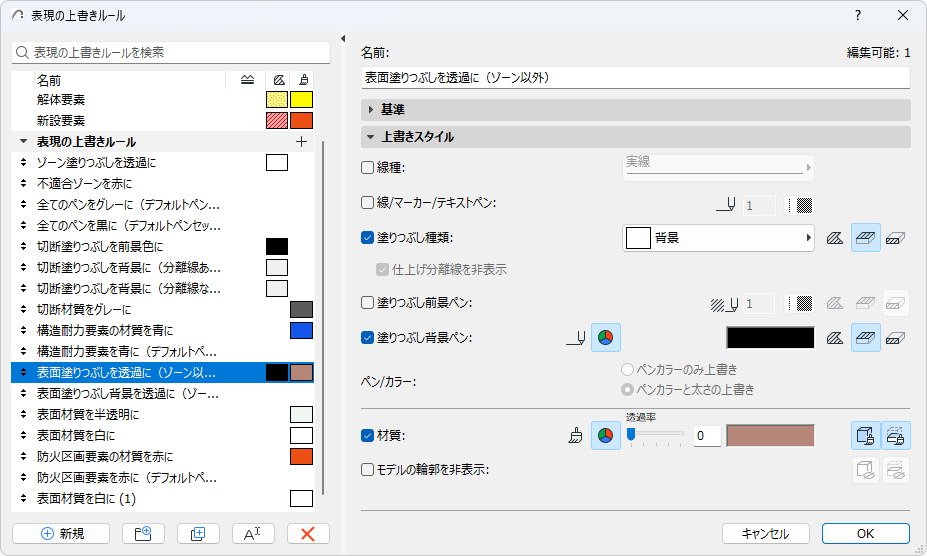Select 新設要素 entry in list
Image resolution: width=927 pixels, height=556 pixels.
coord(163,121)
